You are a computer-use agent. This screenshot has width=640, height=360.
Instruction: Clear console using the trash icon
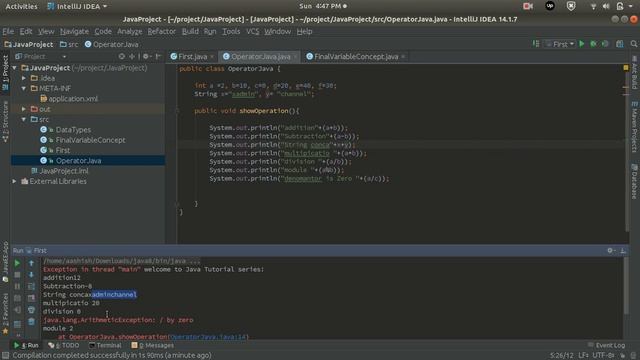pos(31,322)
